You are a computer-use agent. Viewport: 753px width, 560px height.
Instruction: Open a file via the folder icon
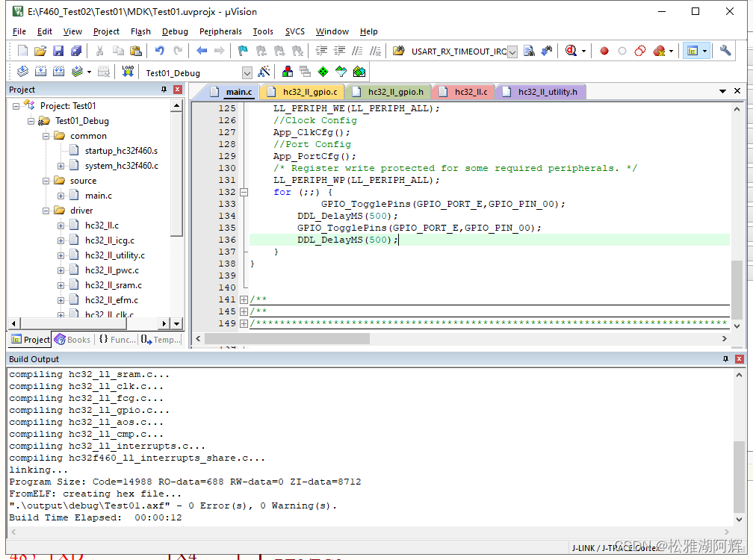click(x=40, y=51)
